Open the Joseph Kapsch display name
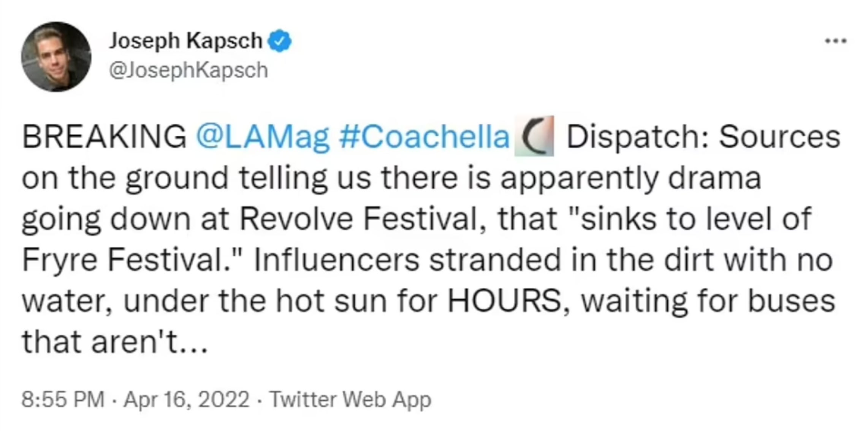This screenshot has width=868, height=431. 185,40
